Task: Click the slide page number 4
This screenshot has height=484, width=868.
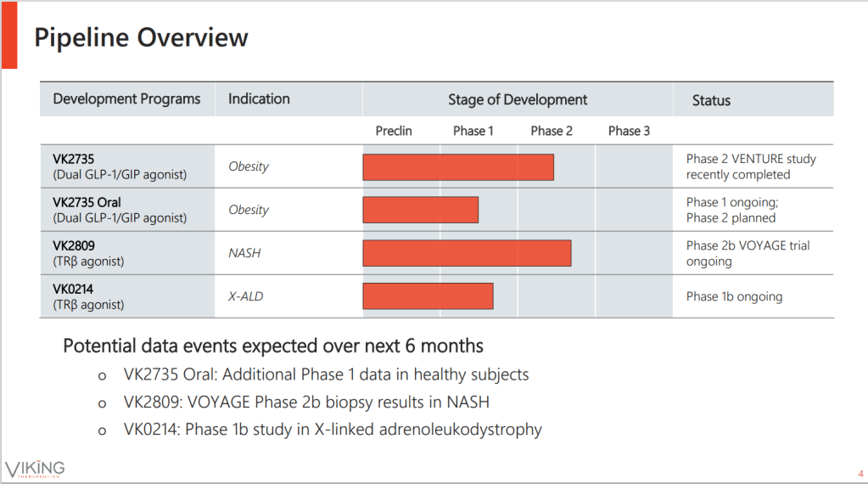Action: tap(860, 474)
